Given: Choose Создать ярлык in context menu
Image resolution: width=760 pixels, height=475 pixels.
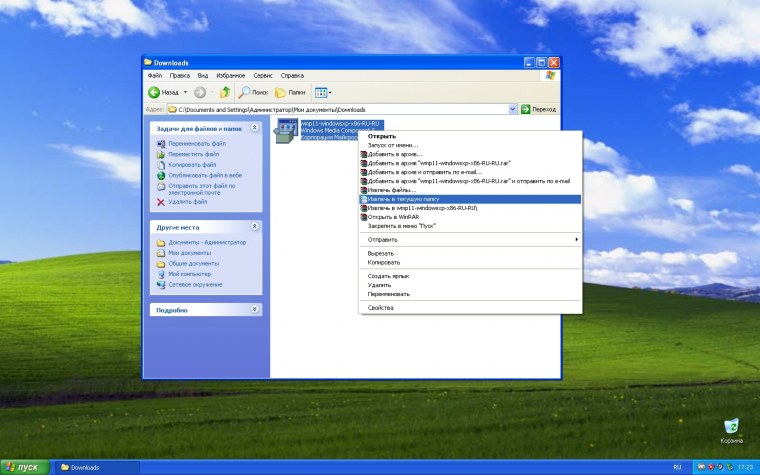Looking at the screenshot, I should (x=470, y=276).
